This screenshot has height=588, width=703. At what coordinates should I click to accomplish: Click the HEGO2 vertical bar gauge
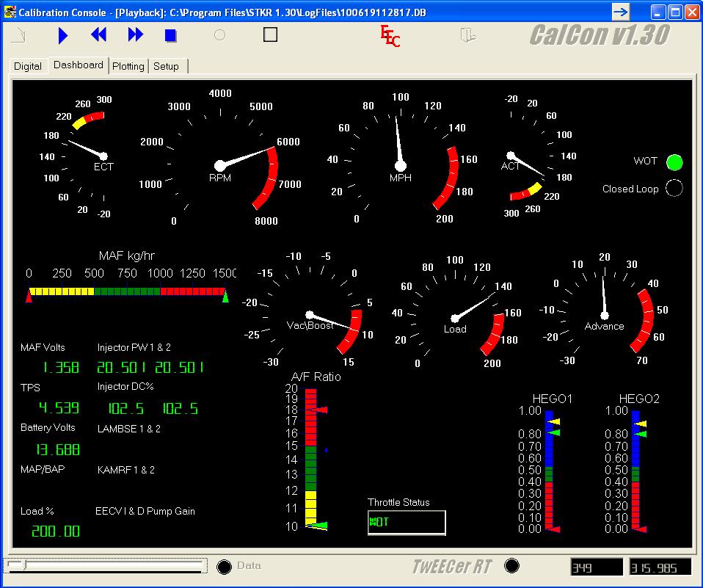[x=635, y=471]
